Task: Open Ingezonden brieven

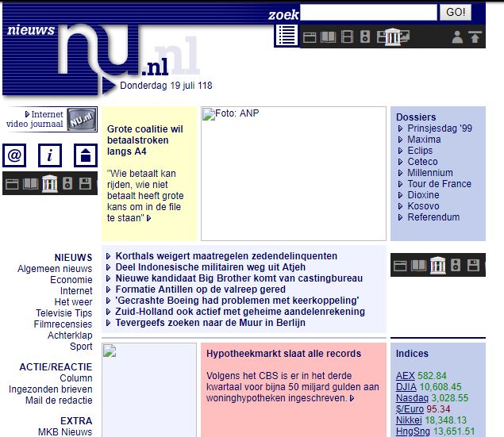Action: 51,389
